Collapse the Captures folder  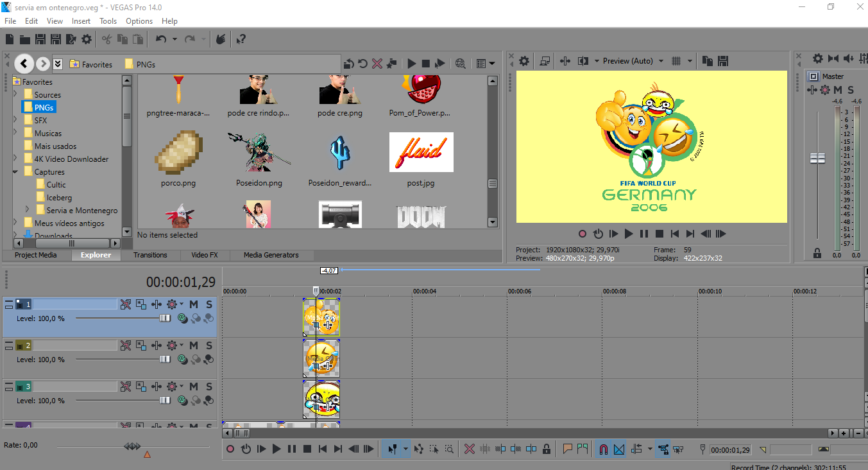click(x=15, y=171)
